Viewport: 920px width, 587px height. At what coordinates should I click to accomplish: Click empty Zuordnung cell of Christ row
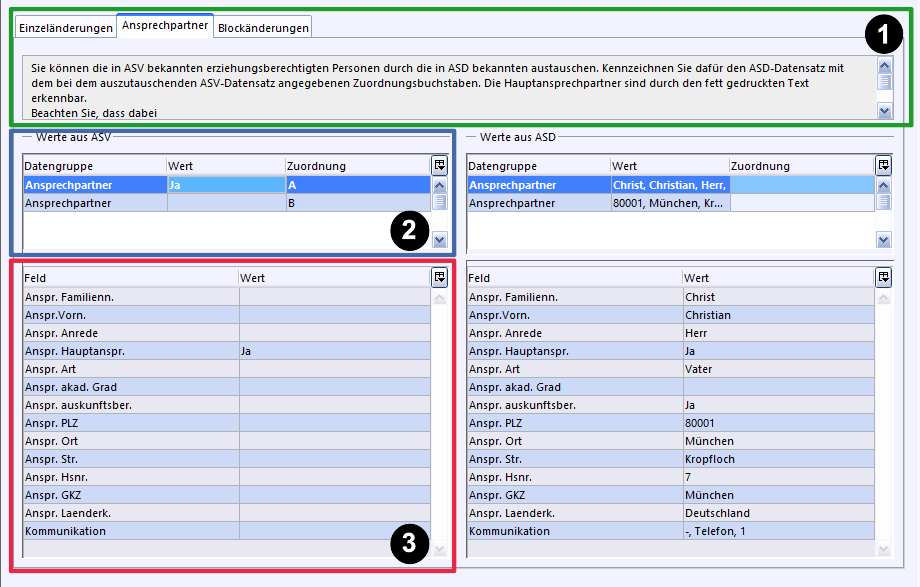coord(802,185)
